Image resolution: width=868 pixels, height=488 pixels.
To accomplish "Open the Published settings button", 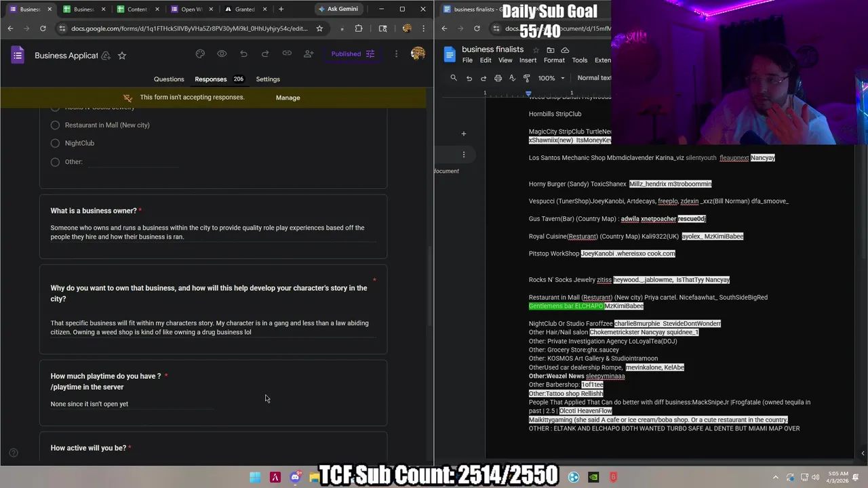I will [x=353, y=54].
